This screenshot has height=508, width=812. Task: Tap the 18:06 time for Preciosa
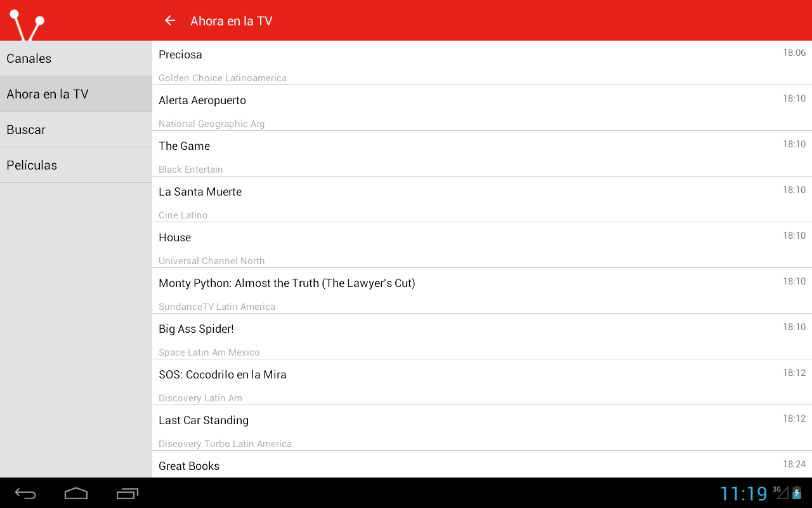[x=794, y=53]
